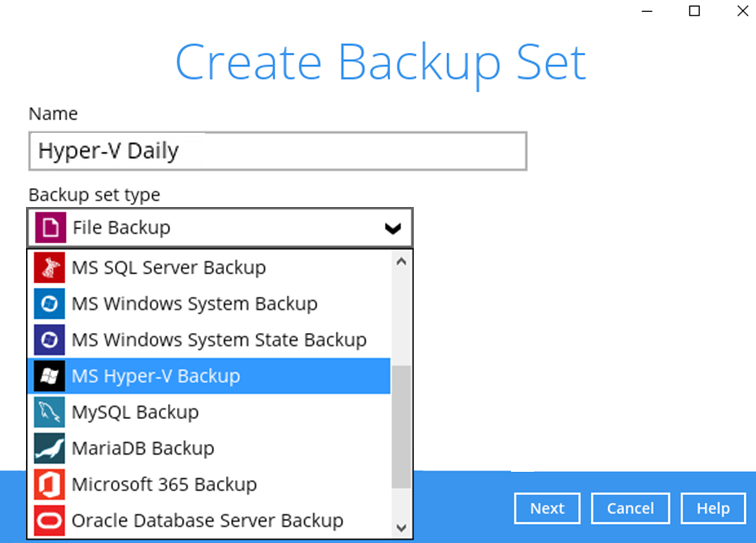The height and width of the screenshot is (543, 756).
Task: Click the MS Windows System State Backup icon
Action: click(x=49, y=340)
